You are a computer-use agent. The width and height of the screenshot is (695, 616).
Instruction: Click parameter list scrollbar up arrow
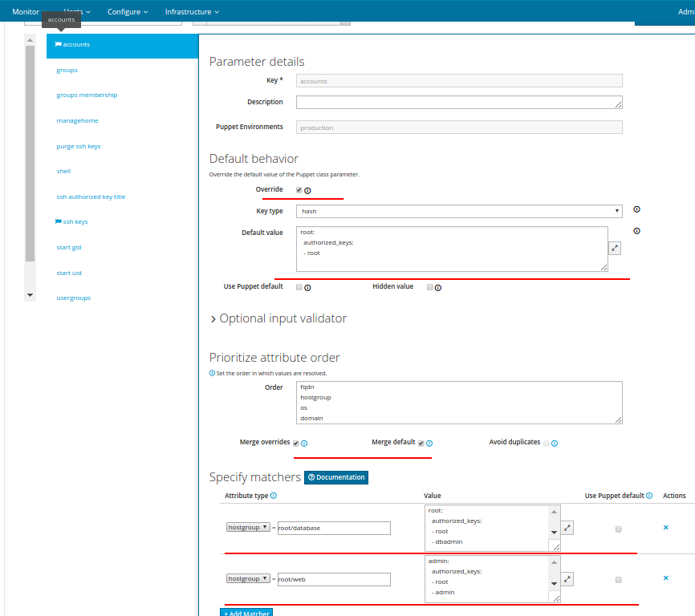tap(30, 40)
